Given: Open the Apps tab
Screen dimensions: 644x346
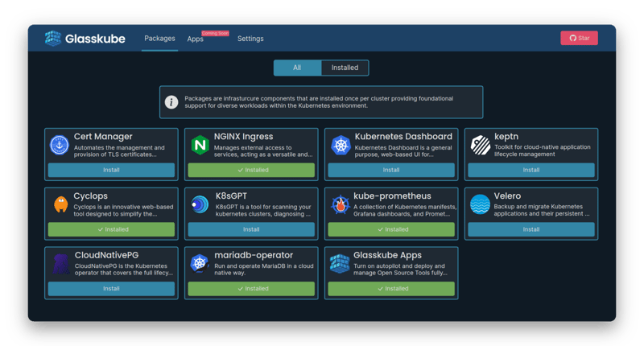Looking at the screenshot, I should (195, 39).
